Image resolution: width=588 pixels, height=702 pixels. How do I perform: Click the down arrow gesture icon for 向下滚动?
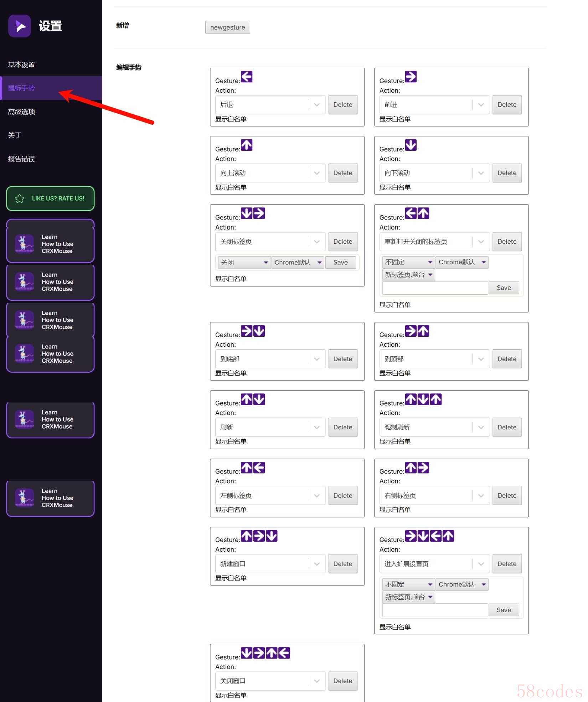point(411,145)
